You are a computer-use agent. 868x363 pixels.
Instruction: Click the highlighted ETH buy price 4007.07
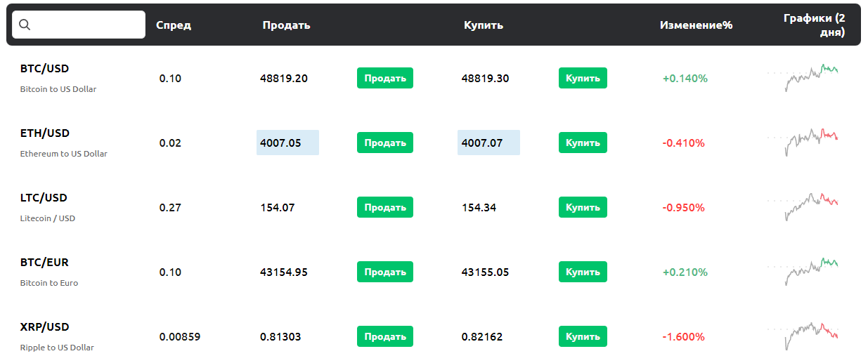[488, 143]
